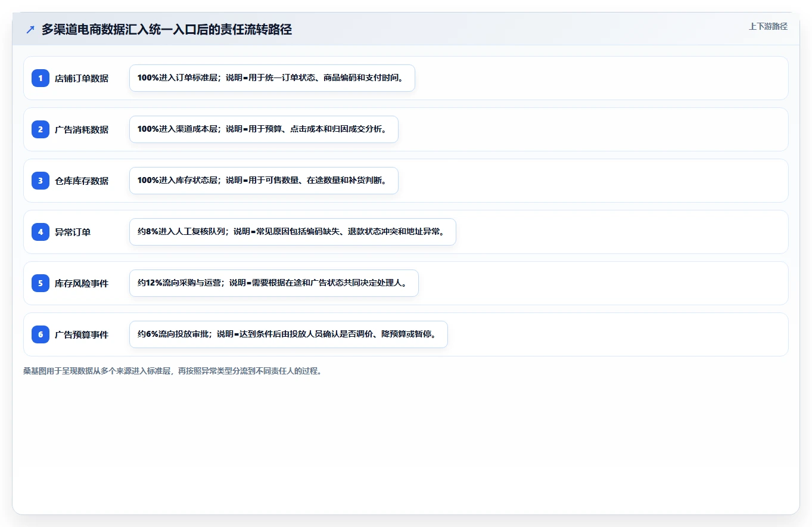Select the 广告消耗数据 label

pyautogui.click(x=82, y=129)
